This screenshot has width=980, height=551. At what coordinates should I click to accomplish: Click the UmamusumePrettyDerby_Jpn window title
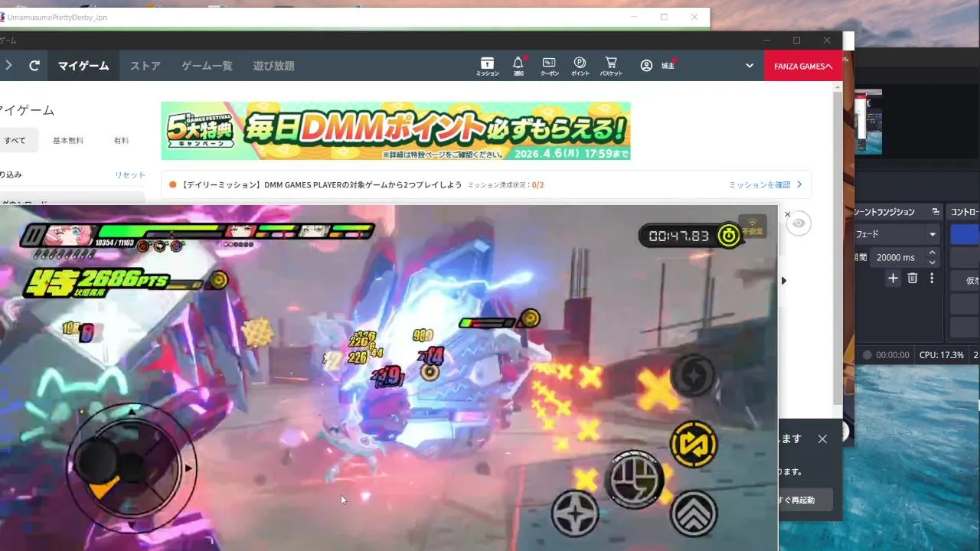pos(57,17)
